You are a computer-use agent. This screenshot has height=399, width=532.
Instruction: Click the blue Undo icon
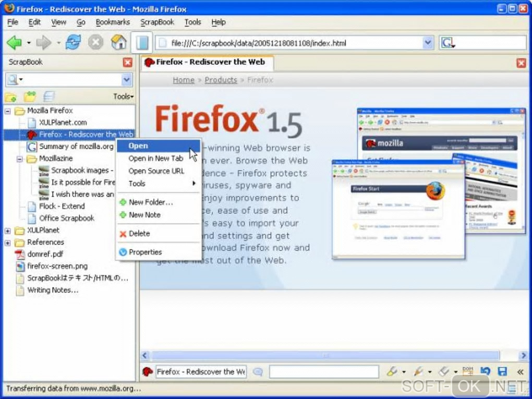tap(486, 371)
